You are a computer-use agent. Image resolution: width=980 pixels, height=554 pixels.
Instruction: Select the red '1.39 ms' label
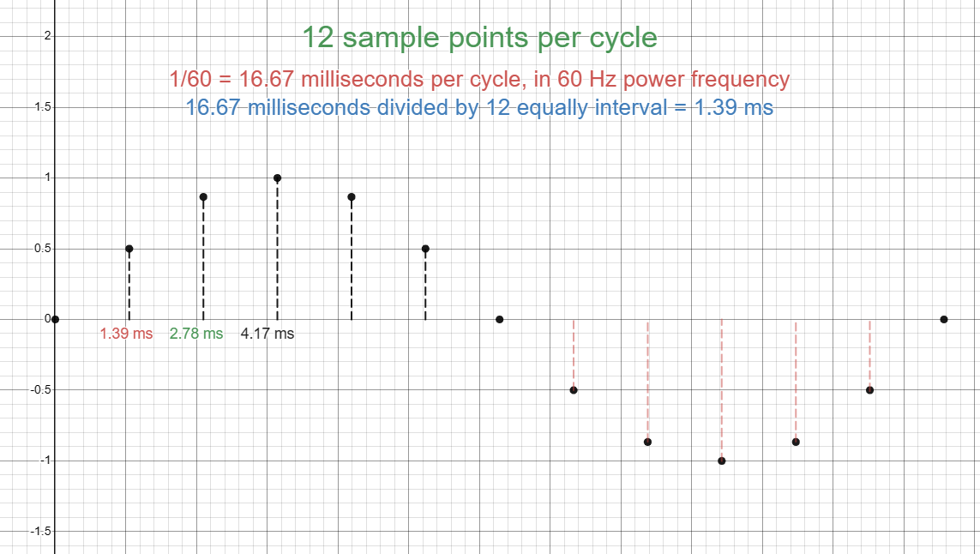(x=126, y=334)
